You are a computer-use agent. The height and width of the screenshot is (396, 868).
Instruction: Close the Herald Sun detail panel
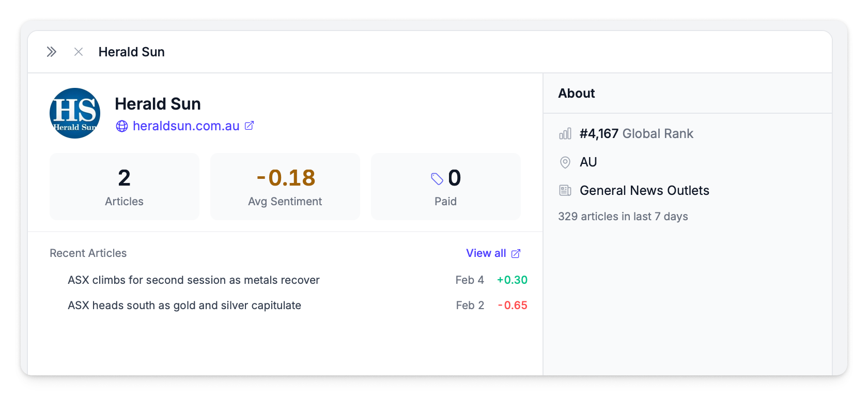pyautogui.click(x=79, y=52)
